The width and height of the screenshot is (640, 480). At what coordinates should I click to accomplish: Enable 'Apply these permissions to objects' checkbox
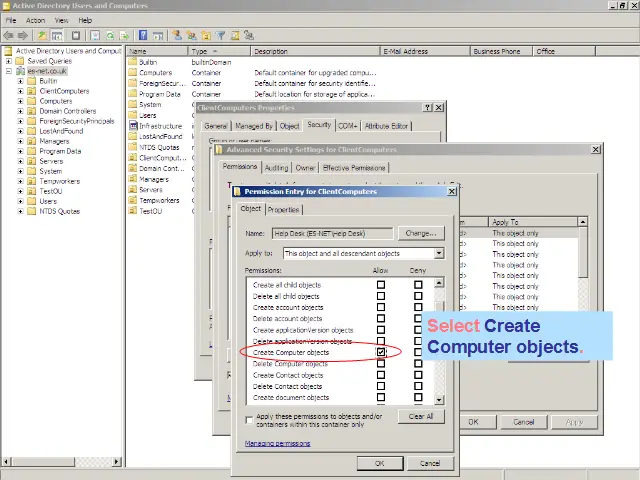(x=250, y=419)
